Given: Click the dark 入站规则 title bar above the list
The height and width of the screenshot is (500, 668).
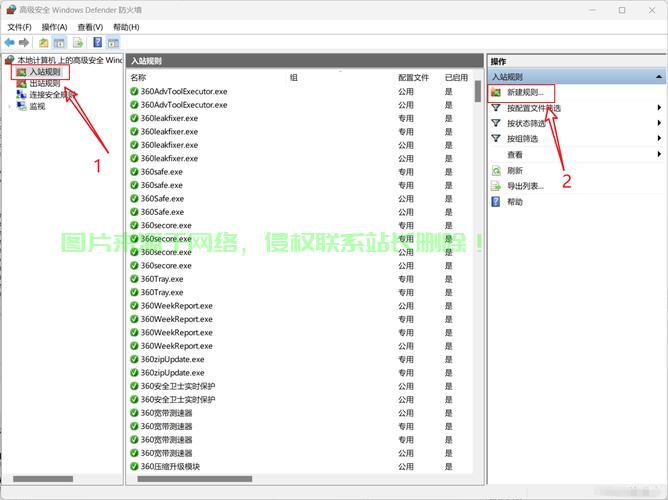Looking at the screenshot, I should pyautogui.click(x=305, y=60).
